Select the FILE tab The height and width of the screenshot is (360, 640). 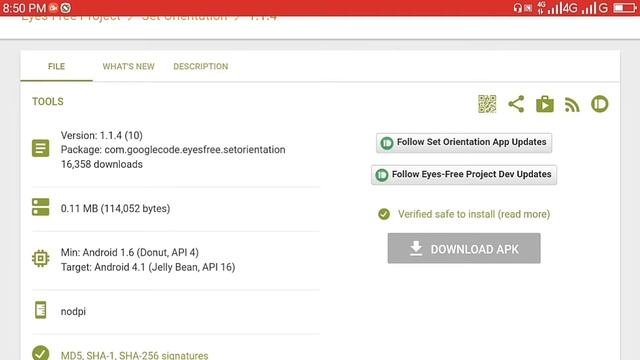tap(56, 67)
